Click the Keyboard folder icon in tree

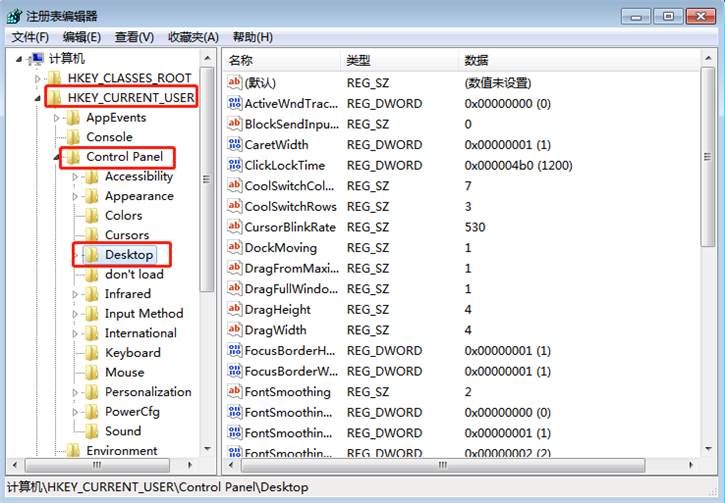(x=92, y=353)
